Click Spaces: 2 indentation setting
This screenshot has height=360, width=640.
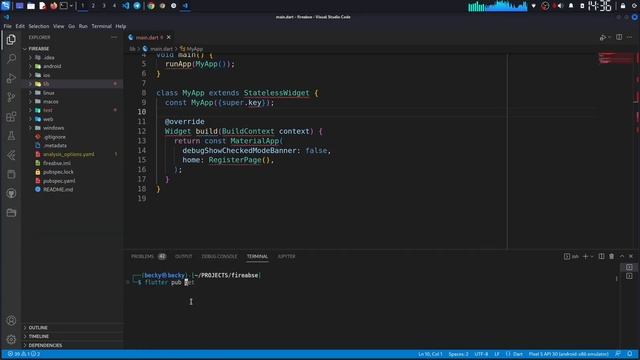point(458,354)
